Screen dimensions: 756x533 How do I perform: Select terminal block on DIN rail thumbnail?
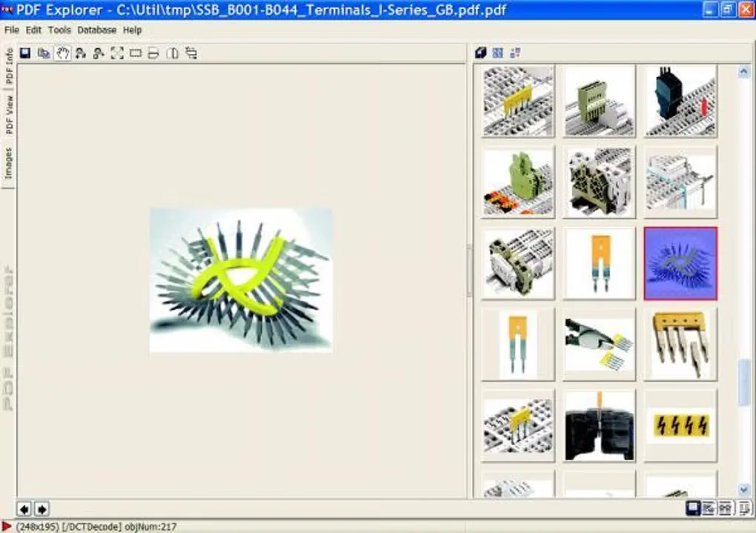[518, 263]
